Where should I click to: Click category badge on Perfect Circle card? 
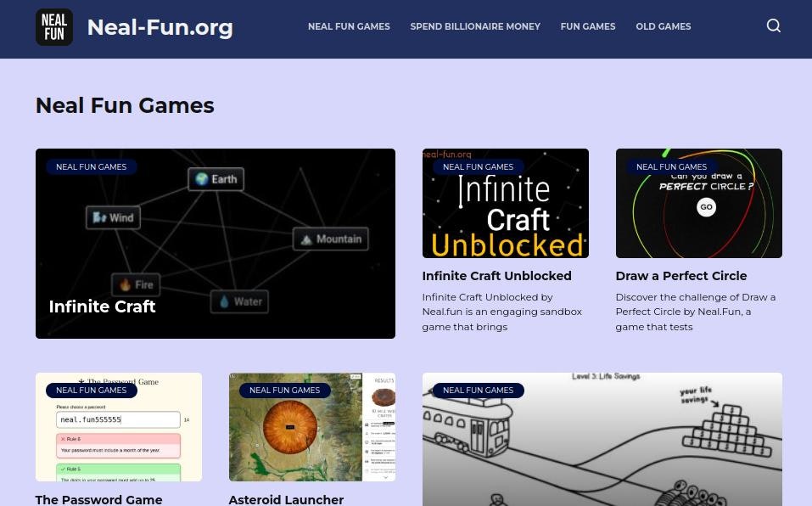click(671, 166)
